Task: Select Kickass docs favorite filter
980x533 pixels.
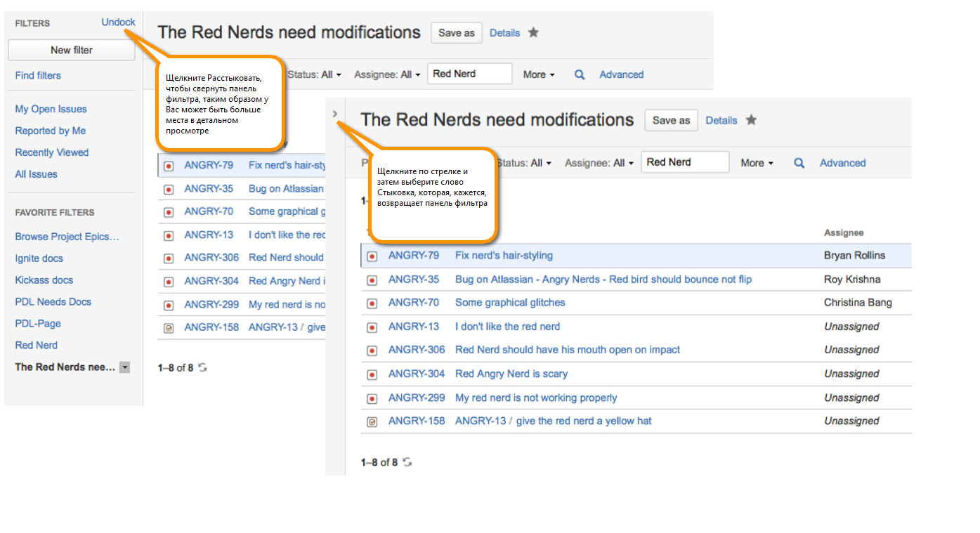Action: tap(44, 280)
